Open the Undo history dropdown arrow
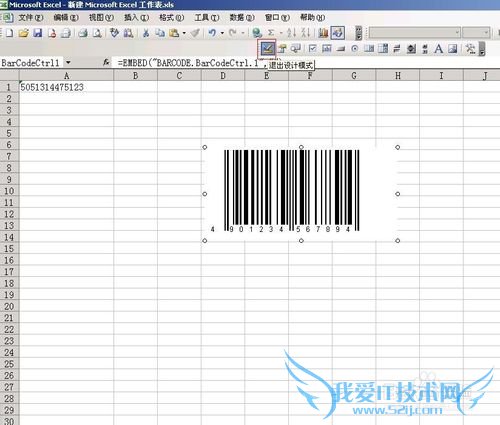 click(222, 33)
